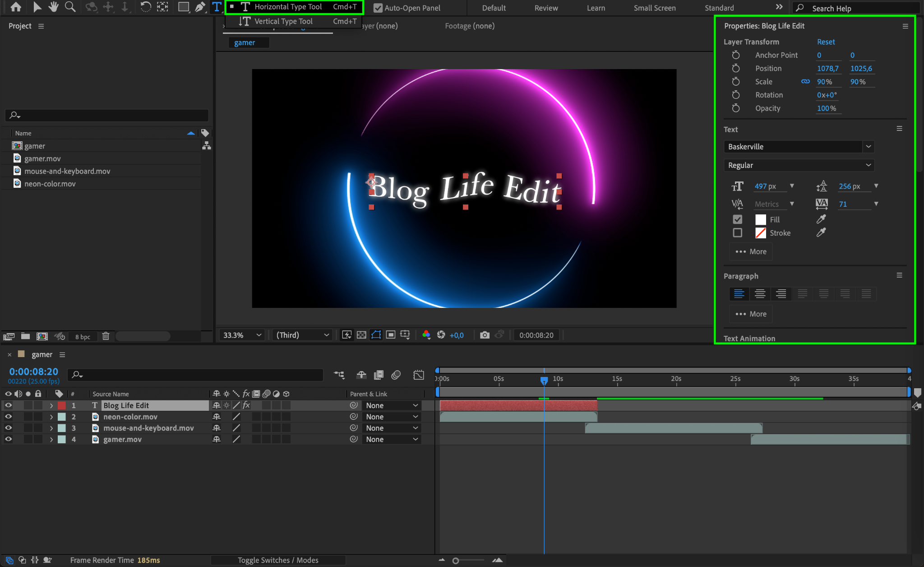Click Toggle Switches / Modes button

278,560
